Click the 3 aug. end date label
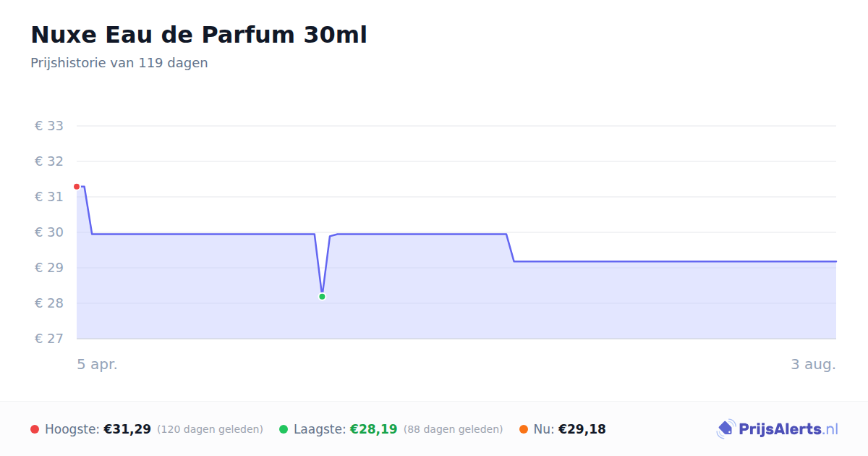This screenshot has height=456, width=868. [813, 364]
